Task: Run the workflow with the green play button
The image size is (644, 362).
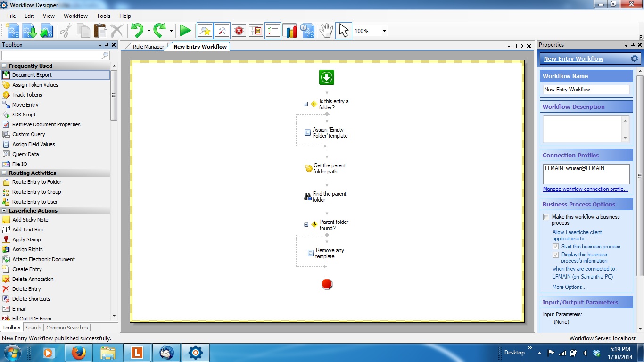Action: pyautogui.click(x=185, y=31)
